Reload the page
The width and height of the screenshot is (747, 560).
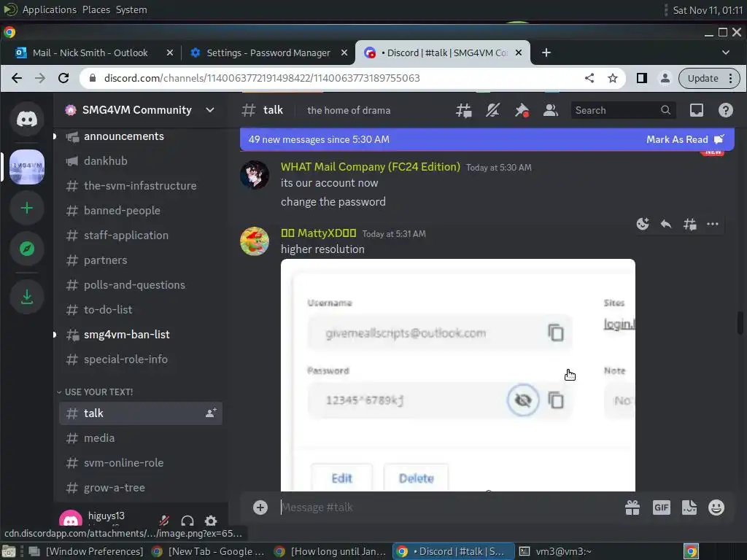pos(63,78)
